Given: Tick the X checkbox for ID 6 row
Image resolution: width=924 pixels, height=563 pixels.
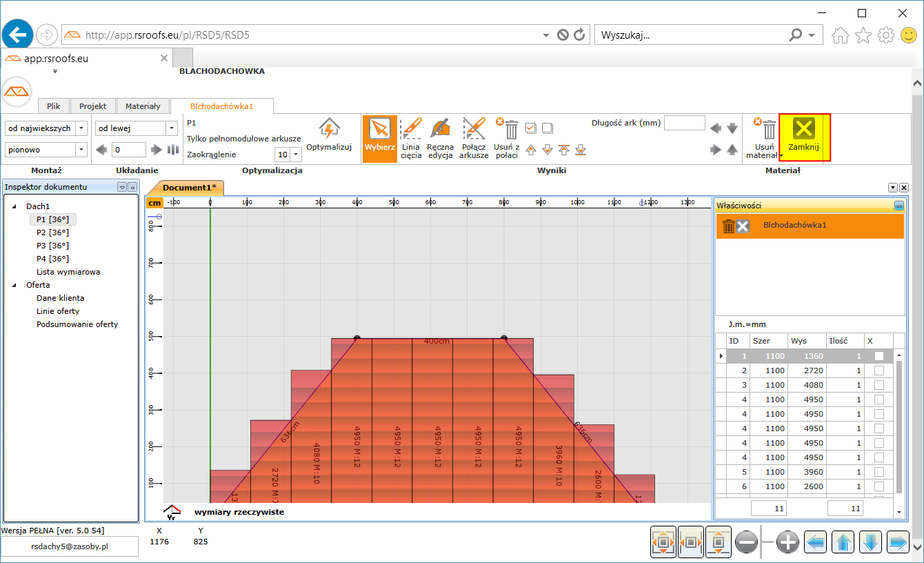Looking at the screenshot, I should pos(878,486).
